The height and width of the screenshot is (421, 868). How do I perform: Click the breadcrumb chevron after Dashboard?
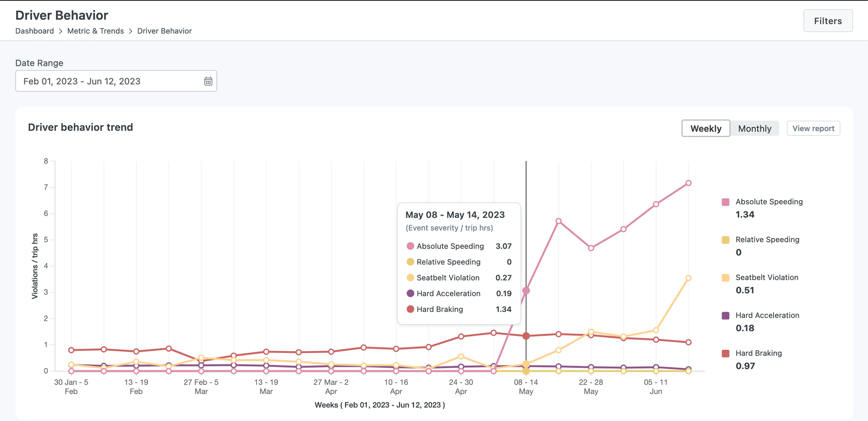tap(61, 31)
